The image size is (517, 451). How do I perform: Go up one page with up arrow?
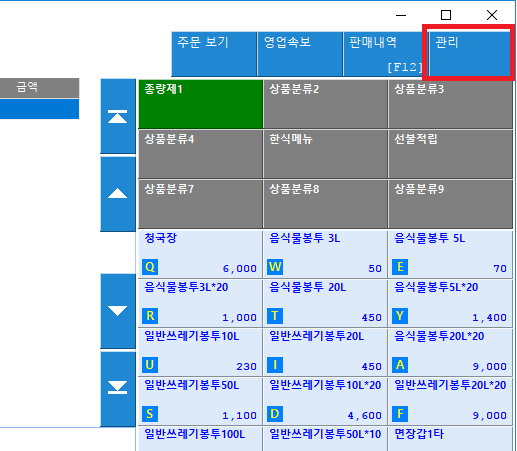118,194
